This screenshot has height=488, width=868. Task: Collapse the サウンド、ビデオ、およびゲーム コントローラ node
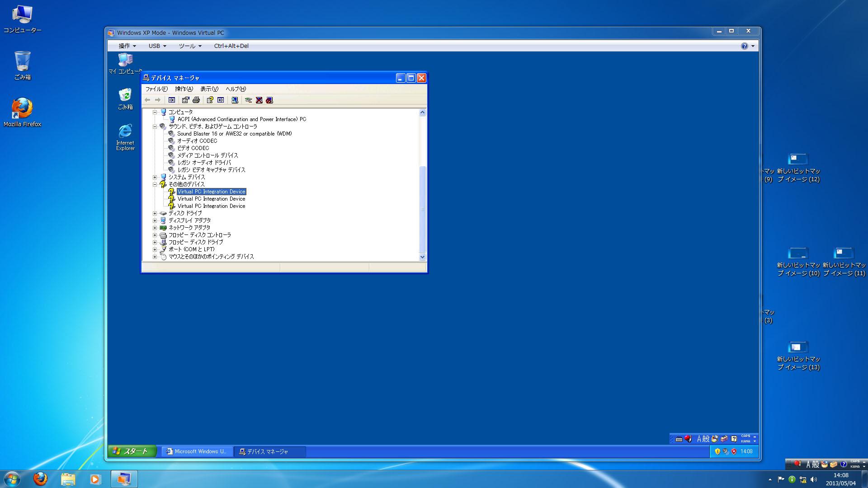coord(155,127)
